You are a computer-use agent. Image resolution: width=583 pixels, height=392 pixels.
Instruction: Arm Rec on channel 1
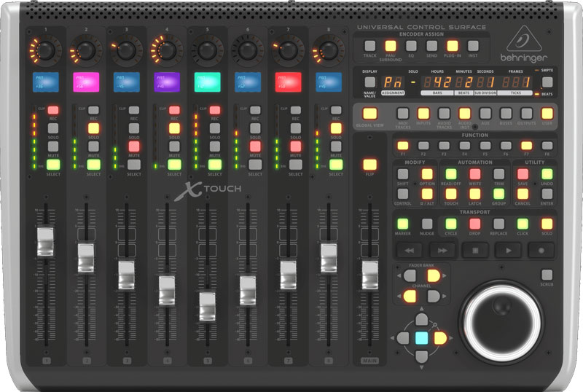point(52,110)
